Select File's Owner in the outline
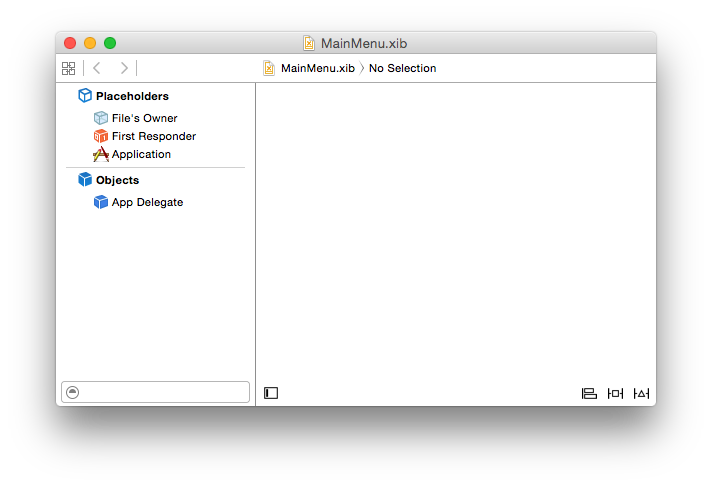The image size is (712, 486). coord(144,118)
